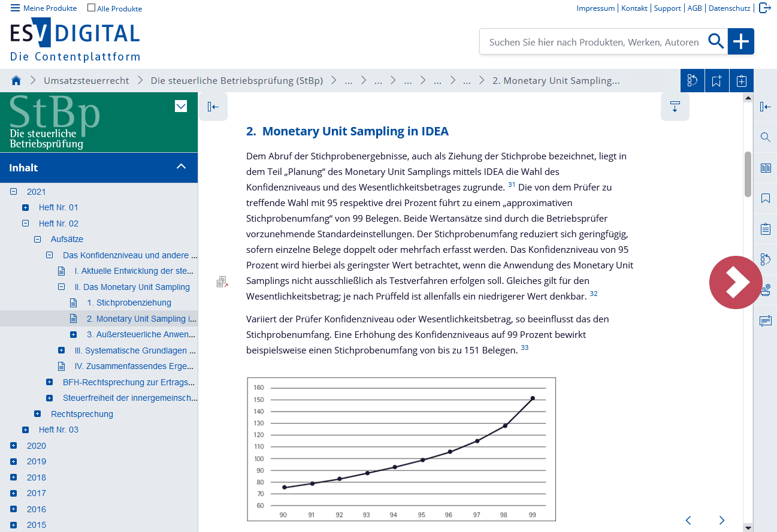Open the Kontakt link
777x532 pixels.
pos(634,8)
